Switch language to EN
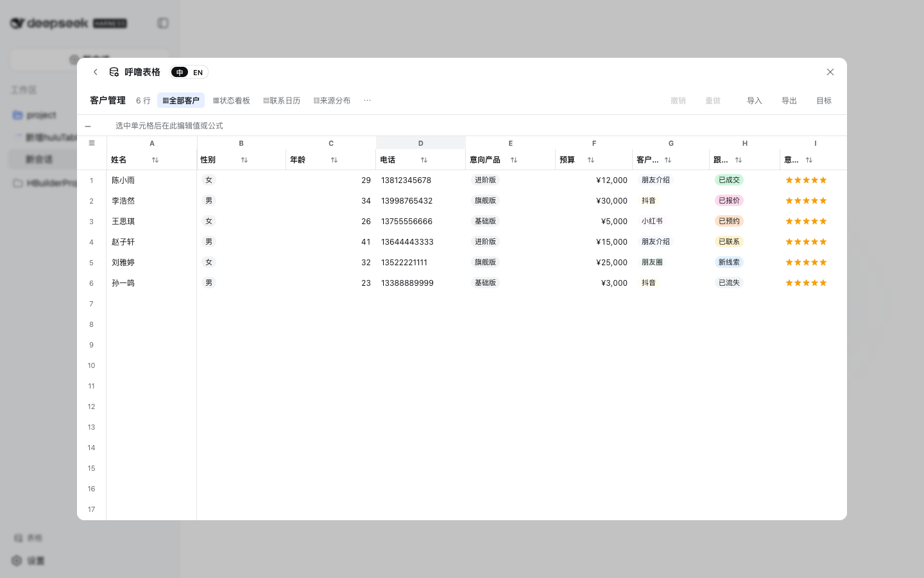 coord(198,72)
